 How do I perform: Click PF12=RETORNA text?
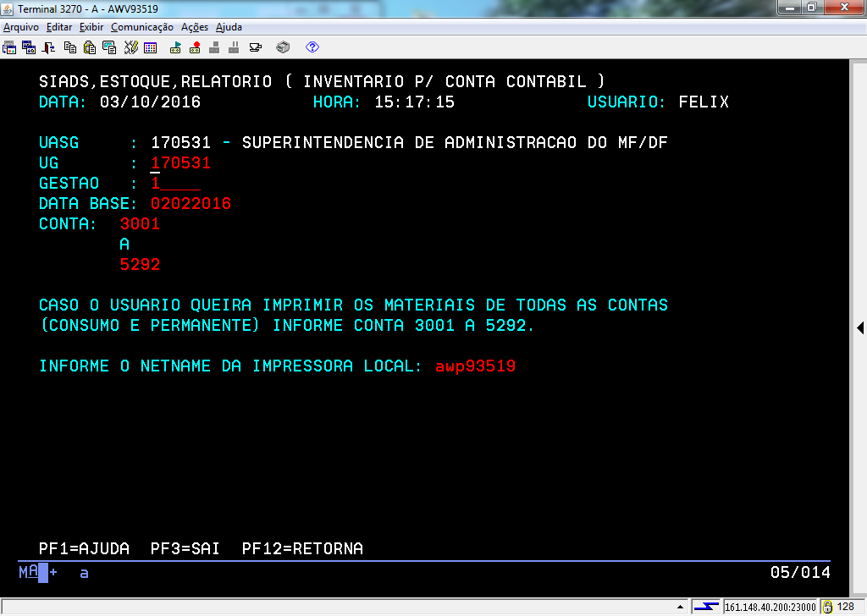click(x=302, y=548)
